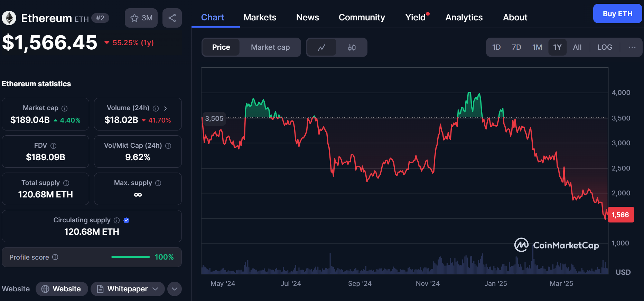Viewport: 644px width, 301px height.
Task: Click Market cap info icon
Action: point(65,108)
